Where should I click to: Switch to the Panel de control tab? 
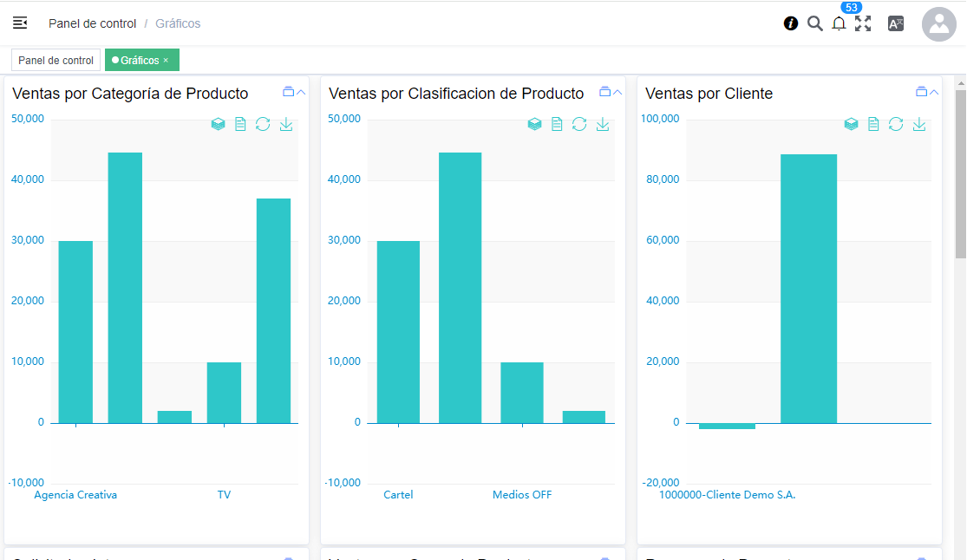pos(56,61)
